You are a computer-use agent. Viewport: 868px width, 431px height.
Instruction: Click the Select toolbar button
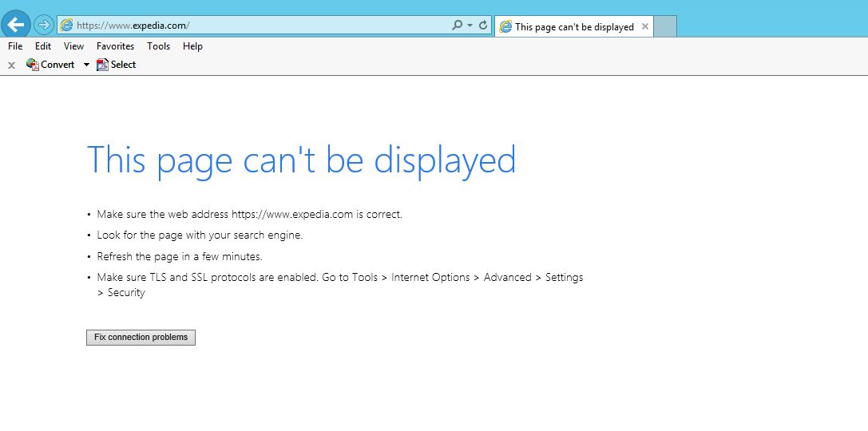tap(117, 65)
